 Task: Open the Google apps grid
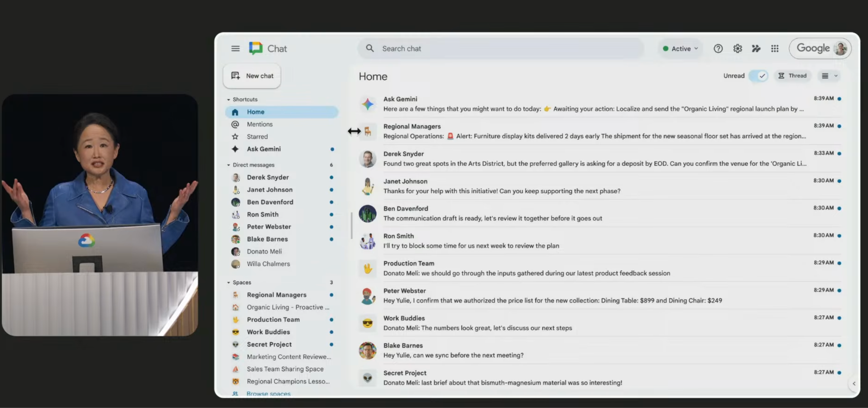tap(775, 49)
